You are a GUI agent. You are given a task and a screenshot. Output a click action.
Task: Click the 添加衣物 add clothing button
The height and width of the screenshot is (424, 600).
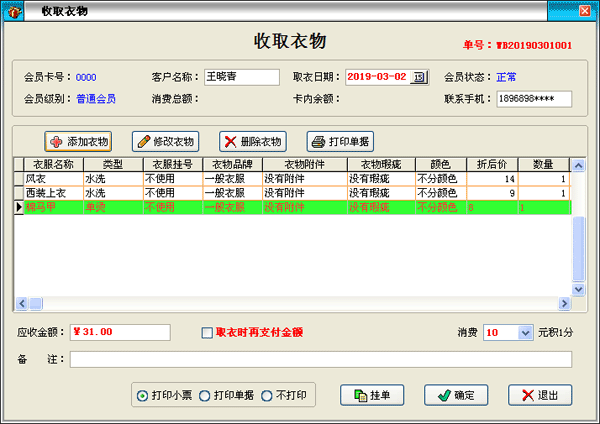(77, 141)
